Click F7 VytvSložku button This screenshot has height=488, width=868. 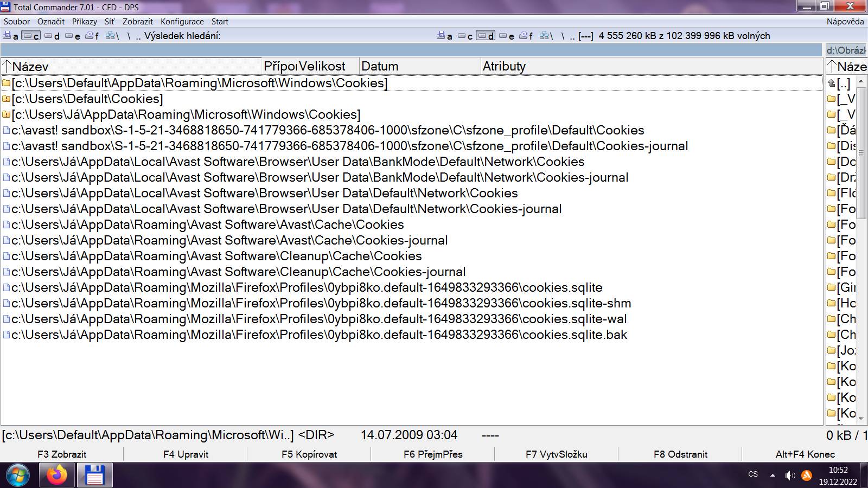click(557, 454)
